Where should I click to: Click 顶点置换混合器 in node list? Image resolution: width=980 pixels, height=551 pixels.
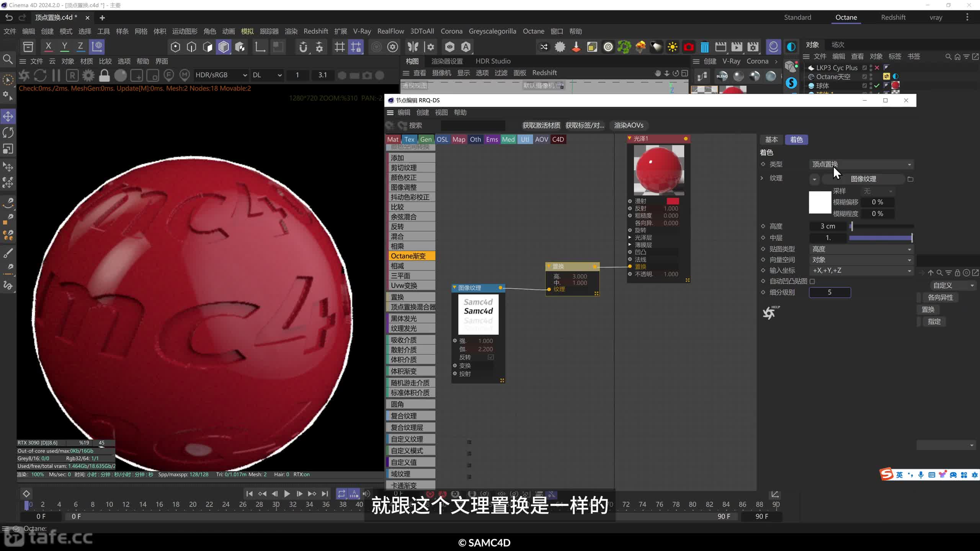click(412, 307)
